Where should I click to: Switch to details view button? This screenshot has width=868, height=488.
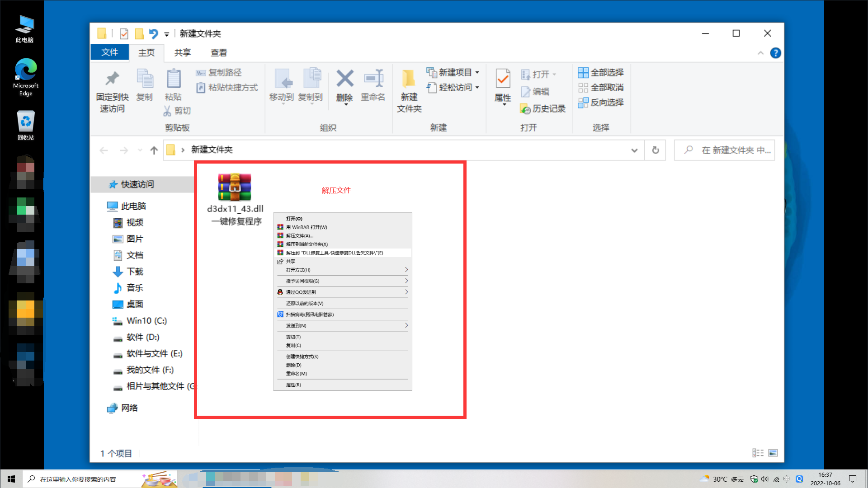click(x=758, y=453)
